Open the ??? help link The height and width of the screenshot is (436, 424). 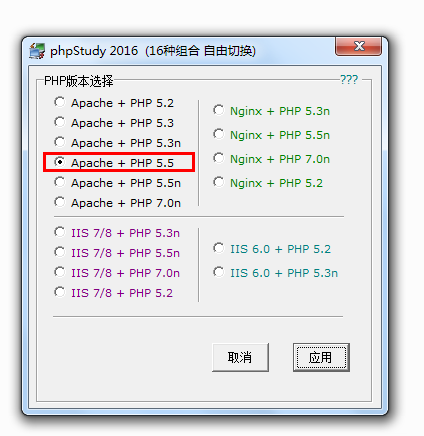[x=349, y=80]
